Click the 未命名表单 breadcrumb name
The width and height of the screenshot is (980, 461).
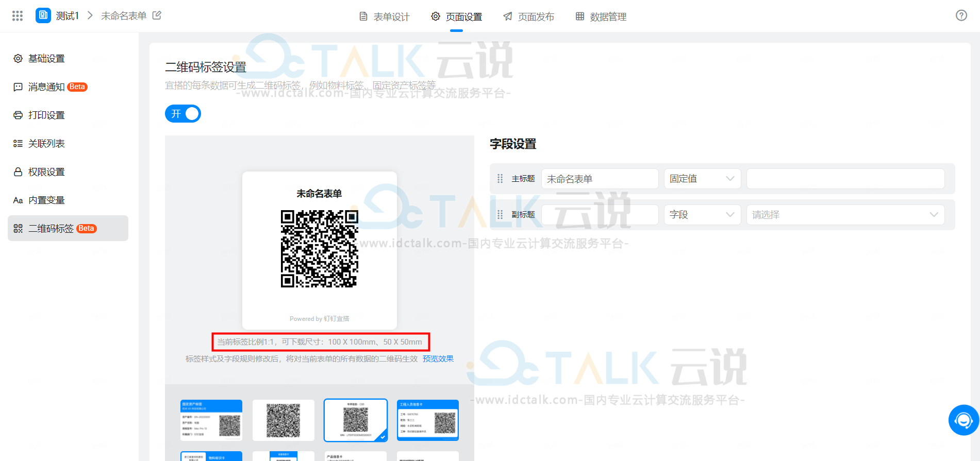point(124,16)
